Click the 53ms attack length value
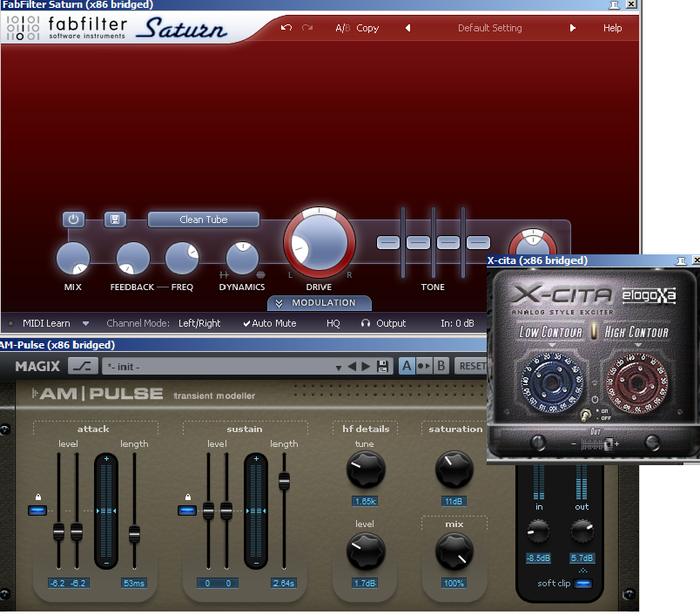This screenshot has height=615, width=700. tap(134, 584)
